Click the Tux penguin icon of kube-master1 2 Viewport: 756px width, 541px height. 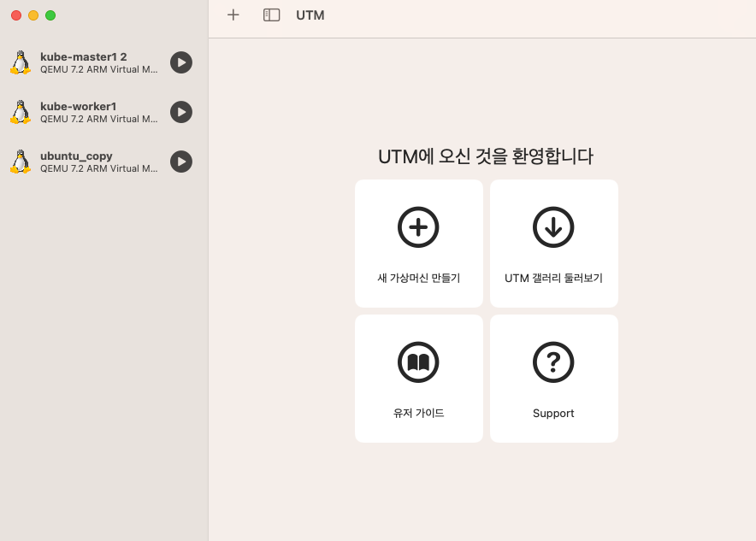[21, 62]
